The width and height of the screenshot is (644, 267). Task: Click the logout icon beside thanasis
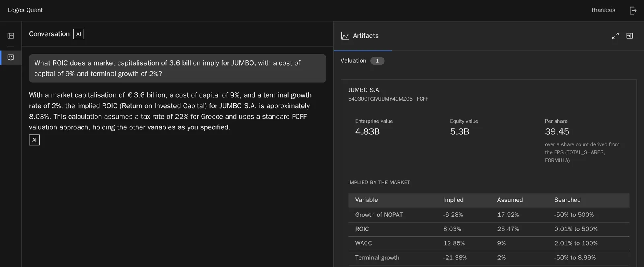(633, 10)
